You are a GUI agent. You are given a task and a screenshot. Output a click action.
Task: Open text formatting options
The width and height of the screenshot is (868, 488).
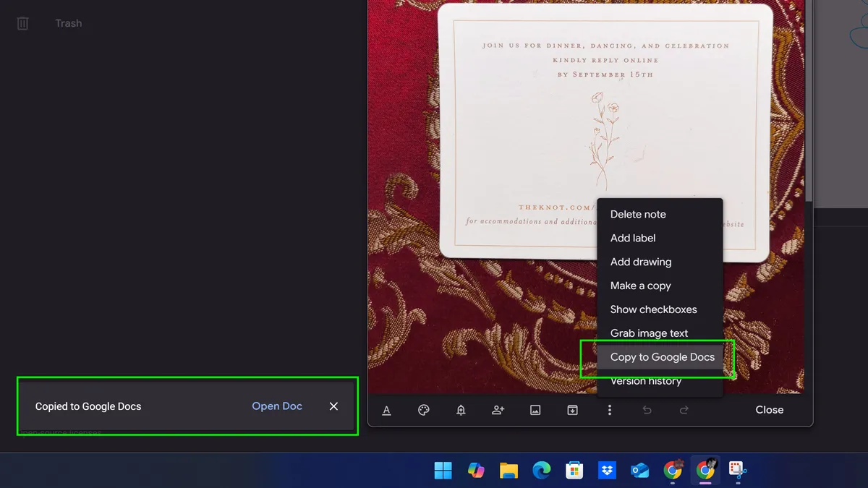click(x=386, y=410)
